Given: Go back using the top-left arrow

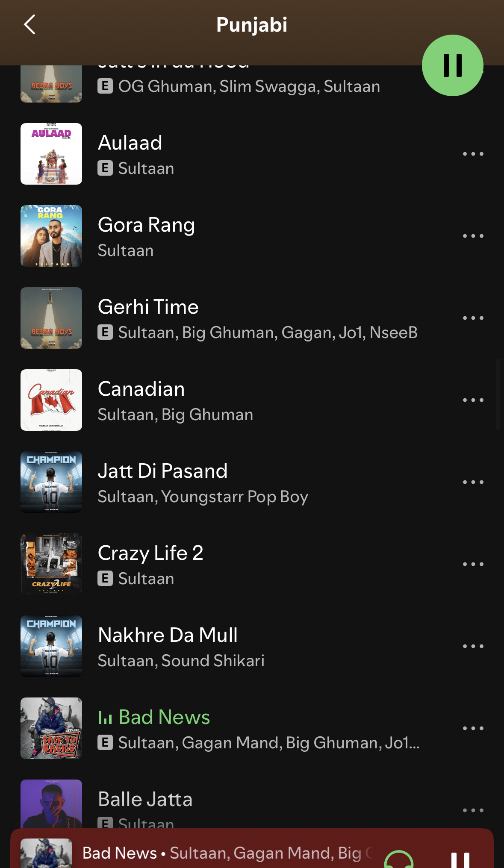Looking at the screenshot, I should pyautogui.click(x=29, y=24).
